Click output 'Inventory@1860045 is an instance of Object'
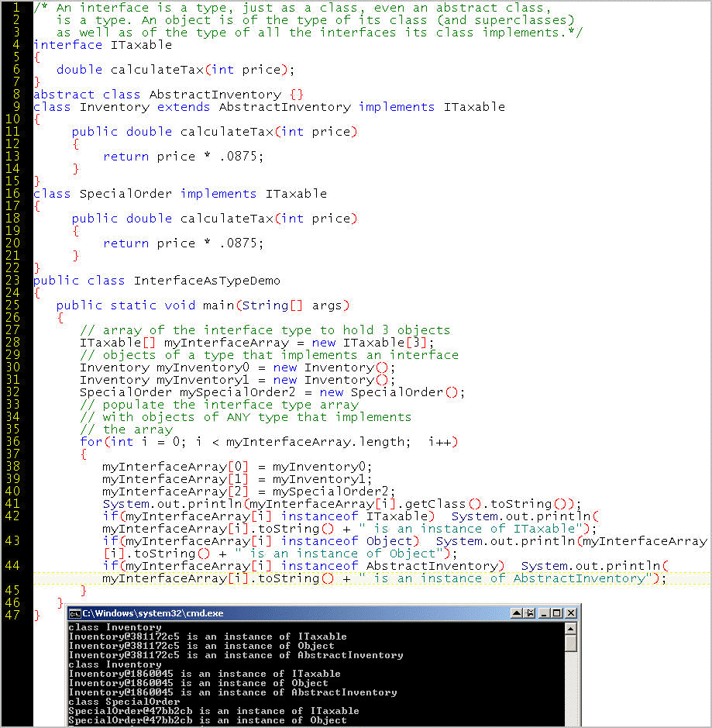Screen dimensions: 712x728 (x=198, y=683)
